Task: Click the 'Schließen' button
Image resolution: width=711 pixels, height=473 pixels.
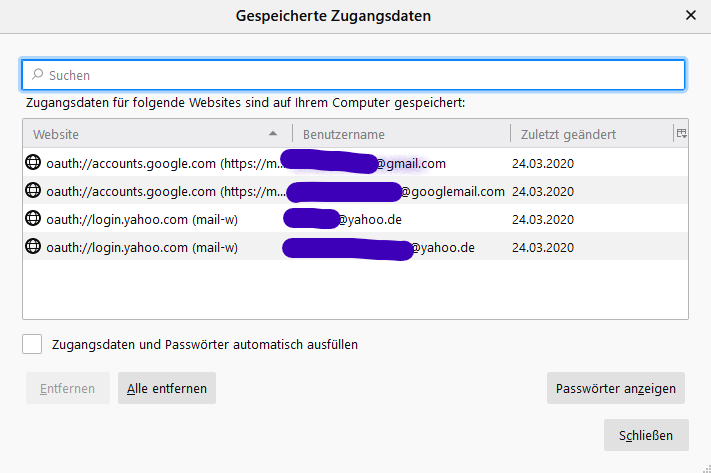Action: pos(646,435)
